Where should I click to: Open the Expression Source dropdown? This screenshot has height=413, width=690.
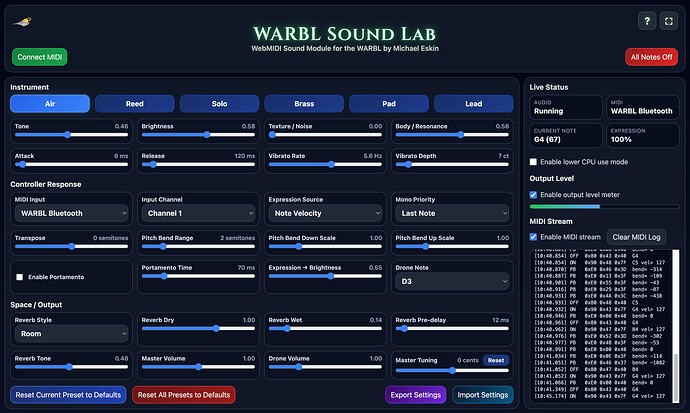pyautogui.click(x=325, y=213)
